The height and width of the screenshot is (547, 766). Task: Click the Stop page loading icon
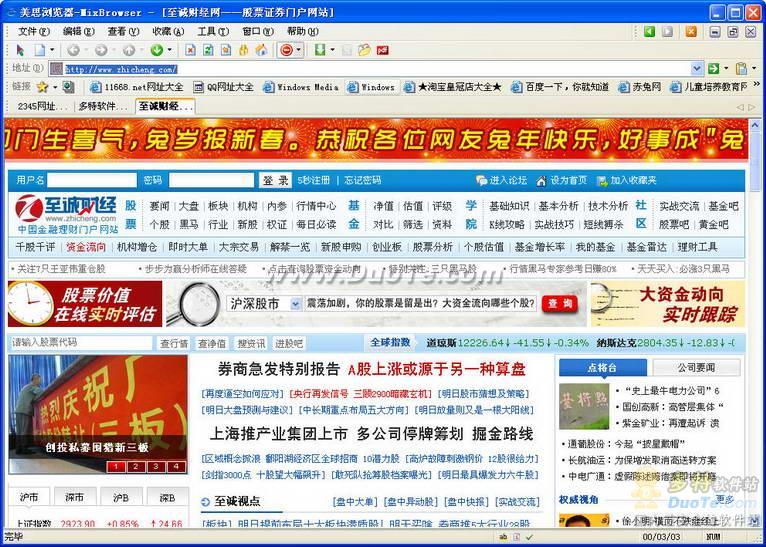click(x=191, y=50)
